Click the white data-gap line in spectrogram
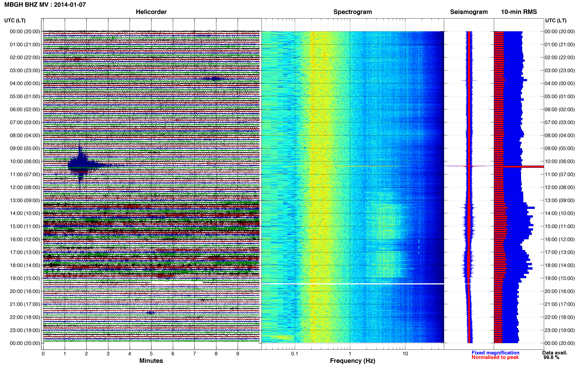The width and height of the screenshot is (588, 368). pyautogui.click(x=353, y=284)
